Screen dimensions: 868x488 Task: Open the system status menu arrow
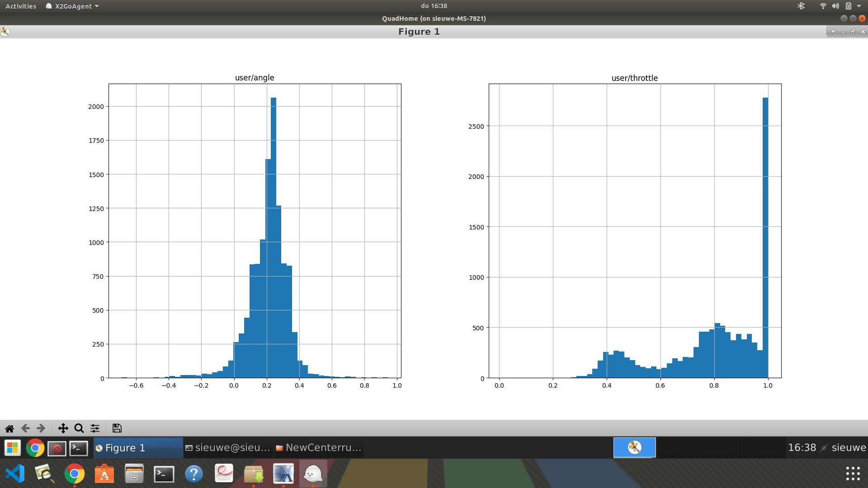[859, 6]
